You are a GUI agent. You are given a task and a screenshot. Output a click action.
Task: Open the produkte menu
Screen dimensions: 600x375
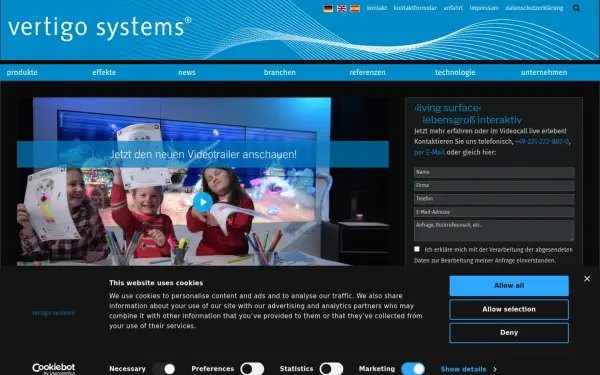pos(22,72)
